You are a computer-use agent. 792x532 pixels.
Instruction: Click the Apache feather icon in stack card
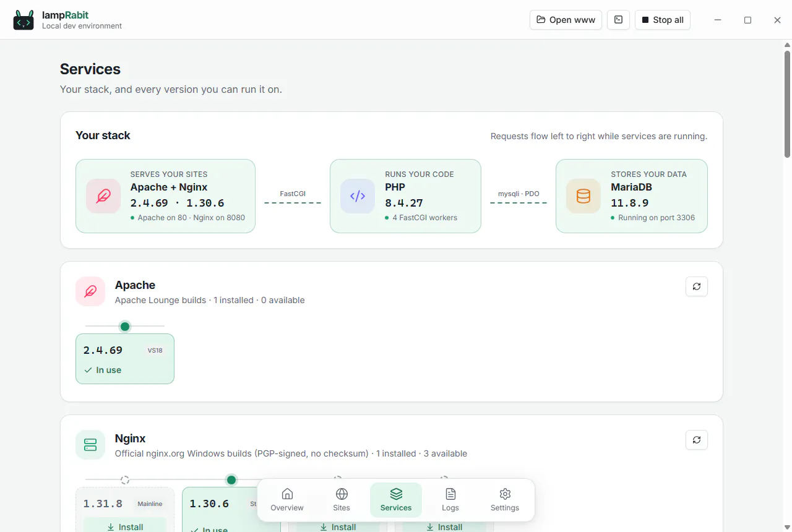[103, 196]
